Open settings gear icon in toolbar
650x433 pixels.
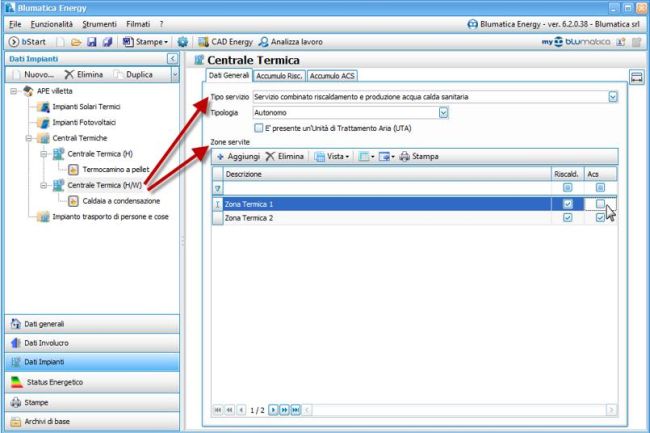(182, 42)
